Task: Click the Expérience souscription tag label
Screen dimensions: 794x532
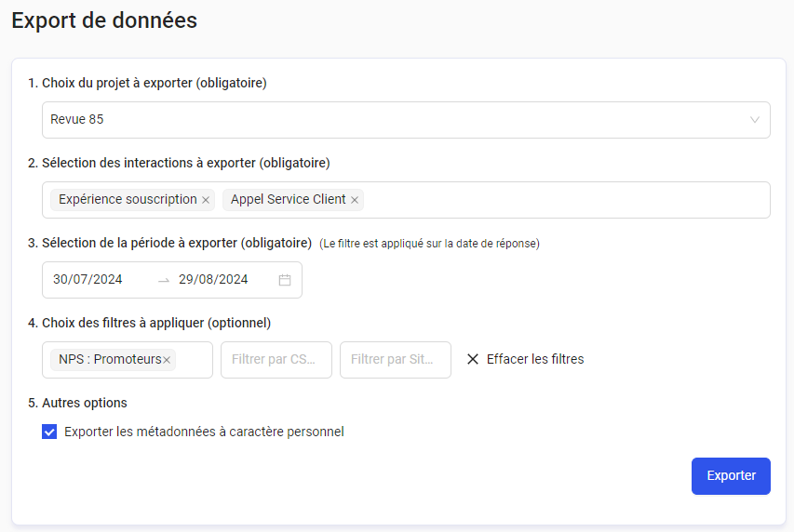Action: [x=128, y=200]
